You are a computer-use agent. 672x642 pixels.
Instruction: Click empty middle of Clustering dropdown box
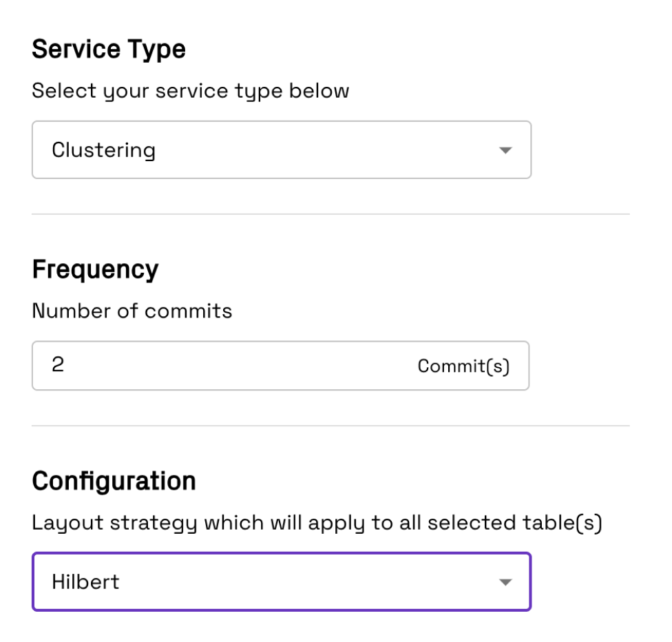pyautogui.click(x=326, y=149)
